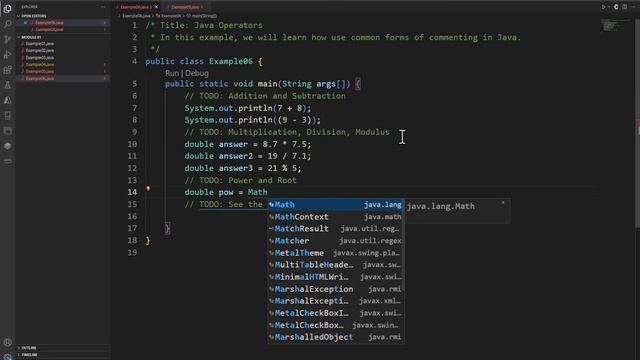Open Explorer panel More Actions ellipsis
Screen dimensions: 640x360
pyautogui.click(x=103, y=7)
